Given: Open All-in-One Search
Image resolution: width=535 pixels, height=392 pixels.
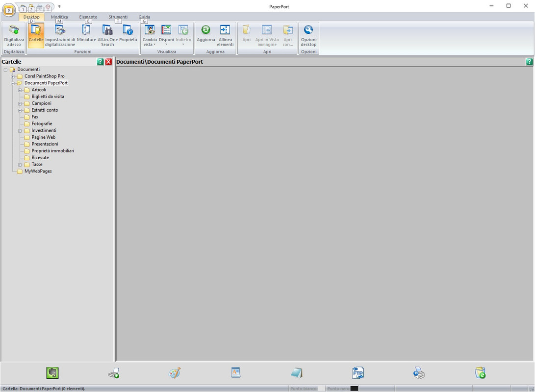Looking at the screenshot, I should click(107, 35).
